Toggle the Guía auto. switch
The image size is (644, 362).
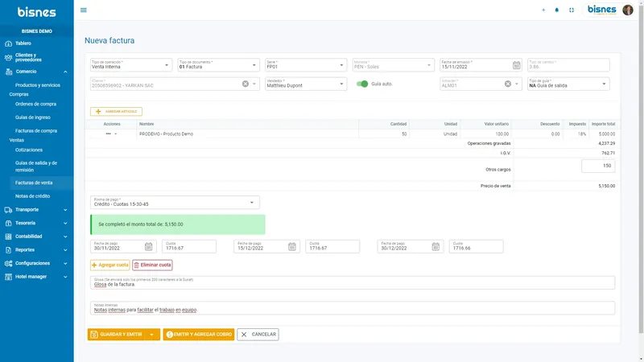[361, 84]
